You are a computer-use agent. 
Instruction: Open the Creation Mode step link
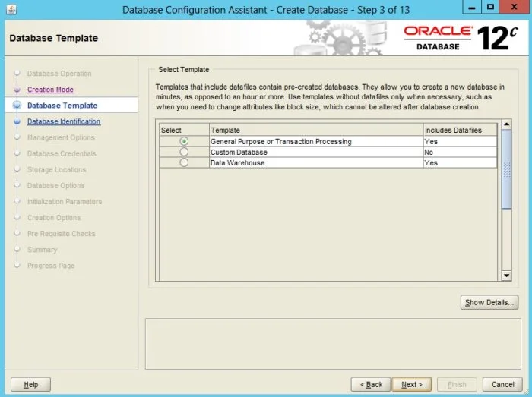coord(51,90)
